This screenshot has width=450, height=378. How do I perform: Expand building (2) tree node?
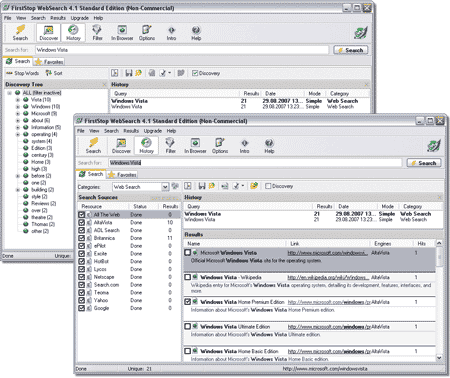point(18,190)
